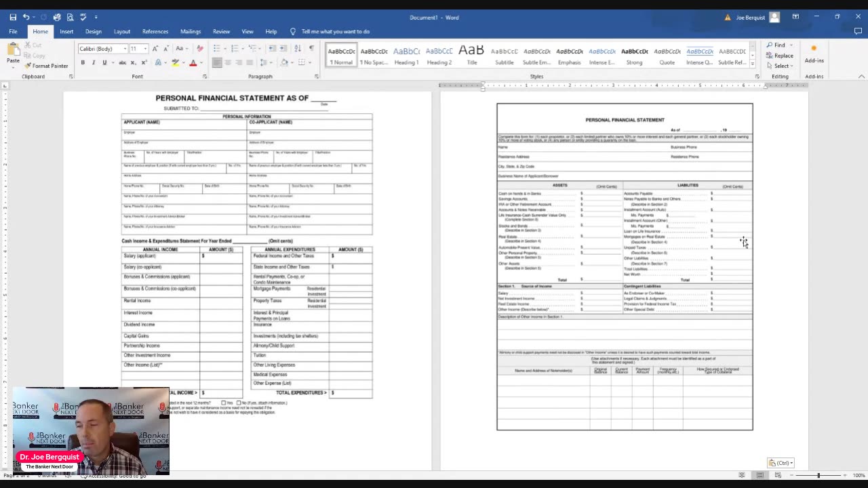Screen dimensions: 868x488
Task: Collapse the ribbon with the caret
Action: (x=860, y=77)
